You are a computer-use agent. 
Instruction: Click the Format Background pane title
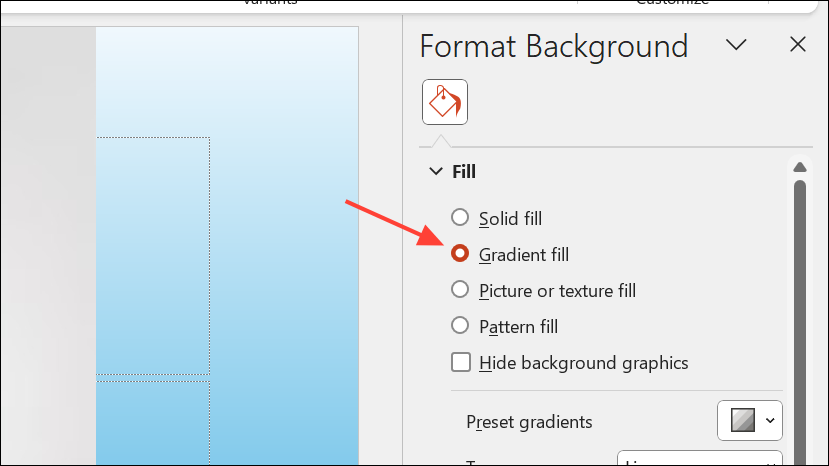click(x=554, y=47)
